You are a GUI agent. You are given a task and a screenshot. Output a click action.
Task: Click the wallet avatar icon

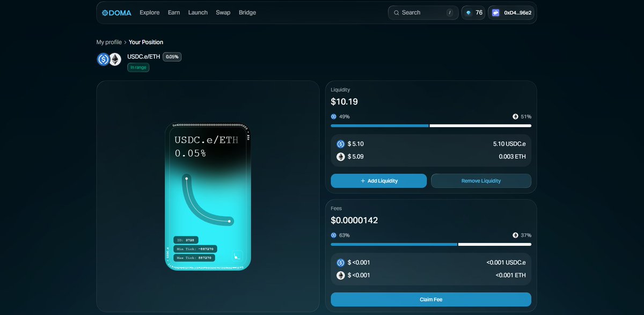click(496, 12)
